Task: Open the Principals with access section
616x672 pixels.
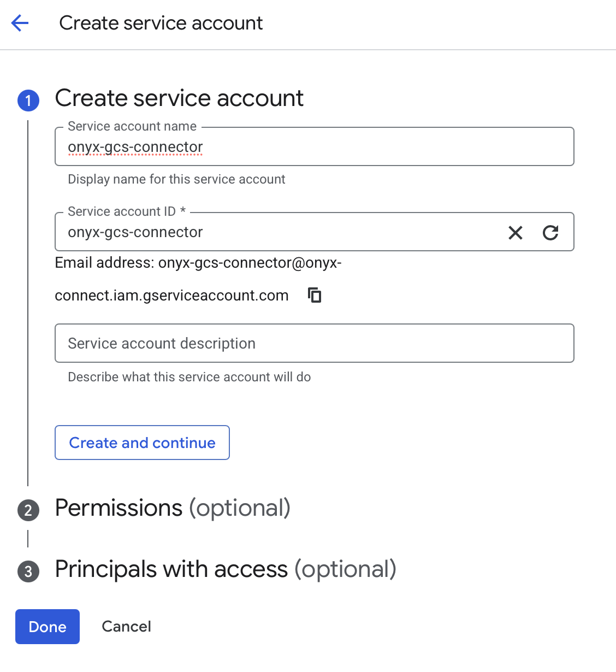Action: 225,569
